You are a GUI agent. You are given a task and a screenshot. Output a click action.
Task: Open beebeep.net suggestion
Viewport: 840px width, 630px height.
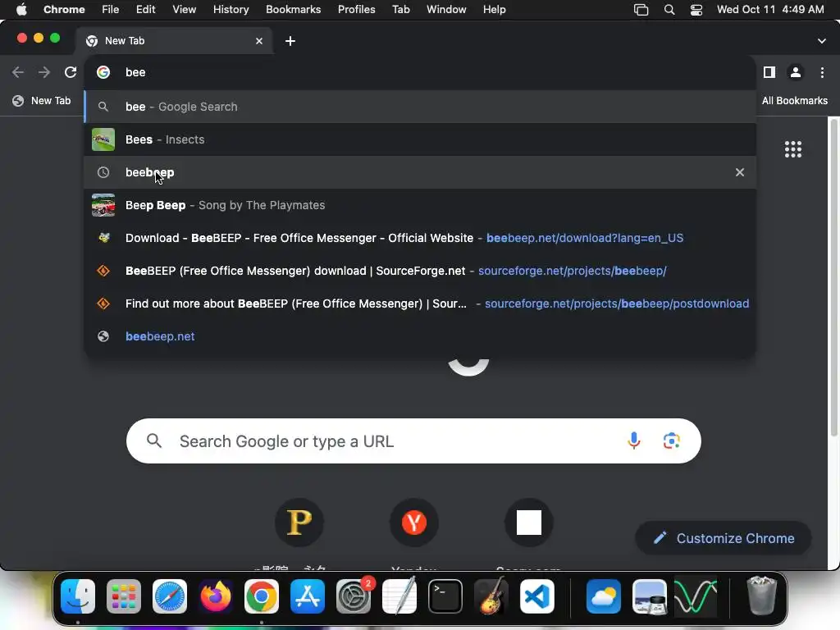click(420, 336)
